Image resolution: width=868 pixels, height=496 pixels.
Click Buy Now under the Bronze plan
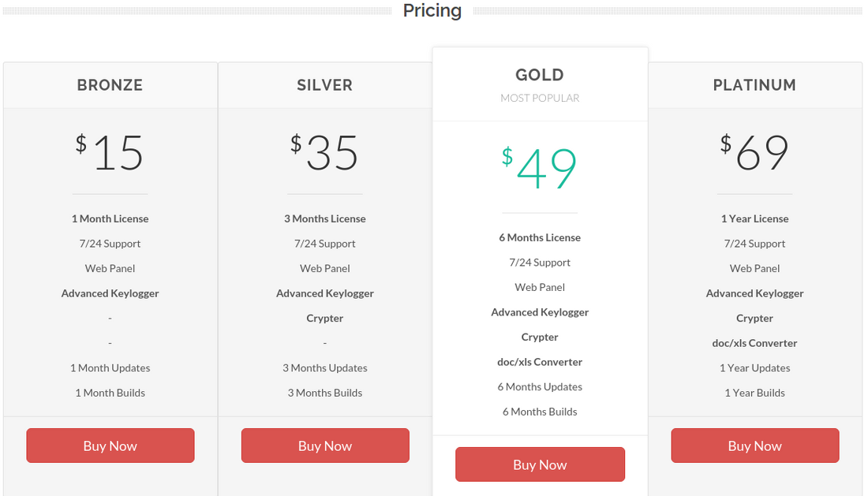[110, 446]
